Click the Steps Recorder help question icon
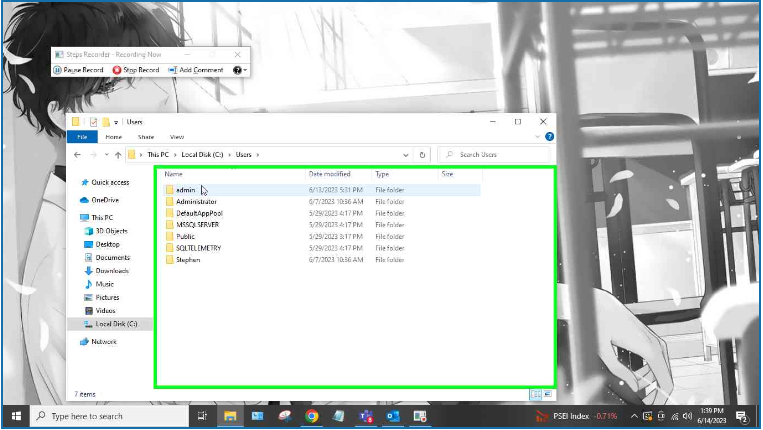The image size is (763, 430). click(237, 70)
